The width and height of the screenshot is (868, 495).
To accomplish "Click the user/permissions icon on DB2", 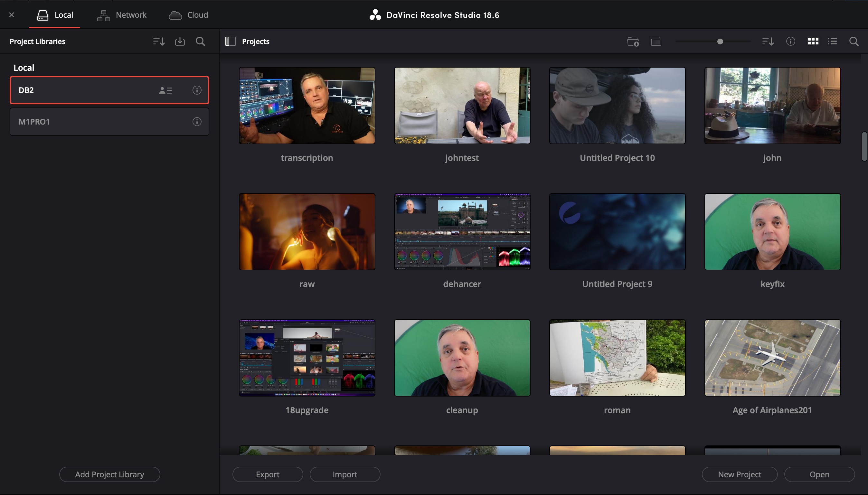I will click(165, 90).
